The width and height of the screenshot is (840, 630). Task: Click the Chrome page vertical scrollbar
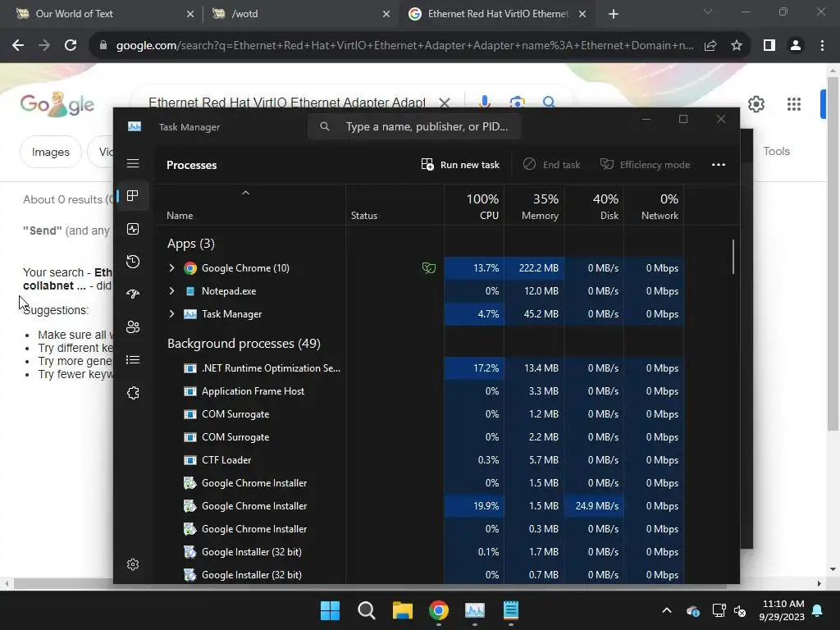[833, 253]
